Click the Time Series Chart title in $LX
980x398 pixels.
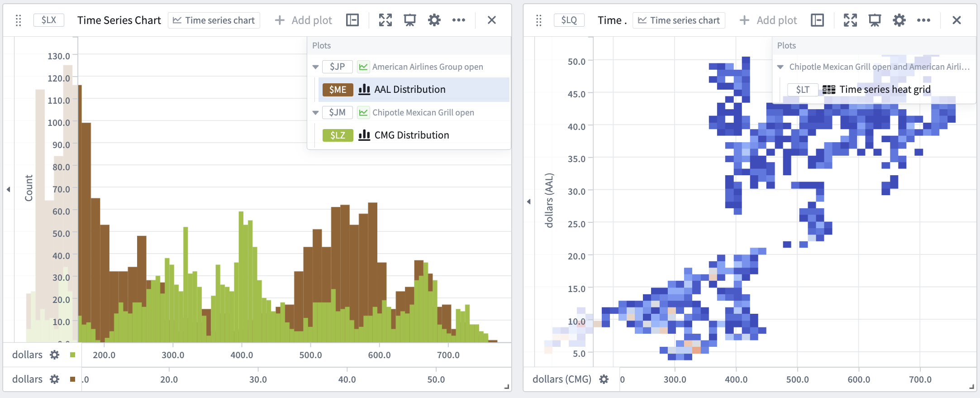click(x=119, y=20)
